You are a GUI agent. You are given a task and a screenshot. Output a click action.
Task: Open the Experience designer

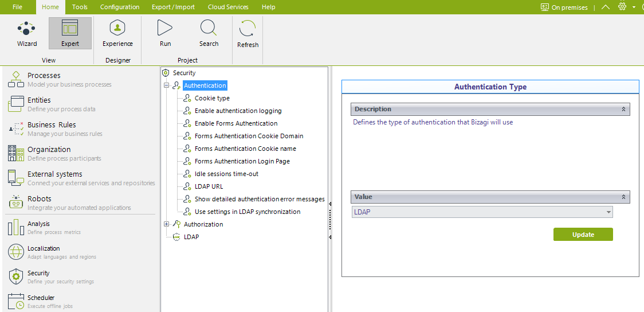pyautogui.click(x=117, y=34)
